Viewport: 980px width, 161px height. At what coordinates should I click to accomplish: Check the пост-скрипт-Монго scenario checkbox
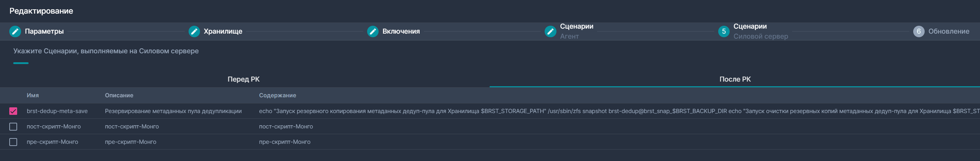[13, 126]
